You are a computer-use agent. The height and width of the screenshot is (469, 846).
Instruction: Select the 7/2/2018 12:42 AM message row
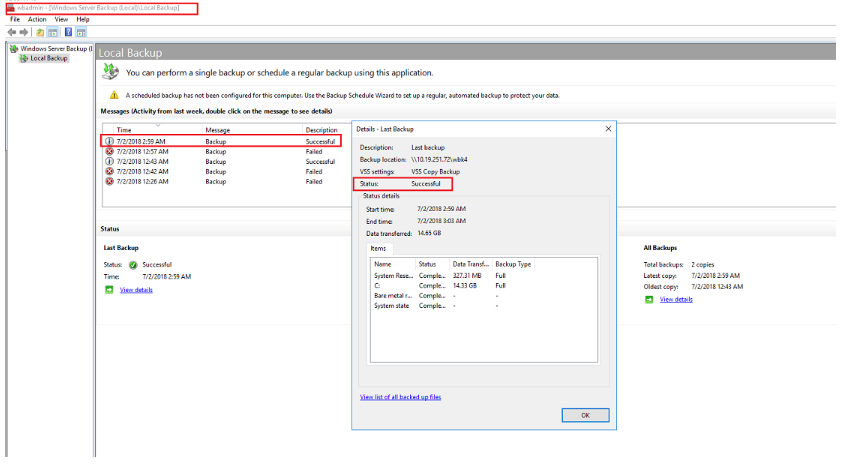click(221, 172)
